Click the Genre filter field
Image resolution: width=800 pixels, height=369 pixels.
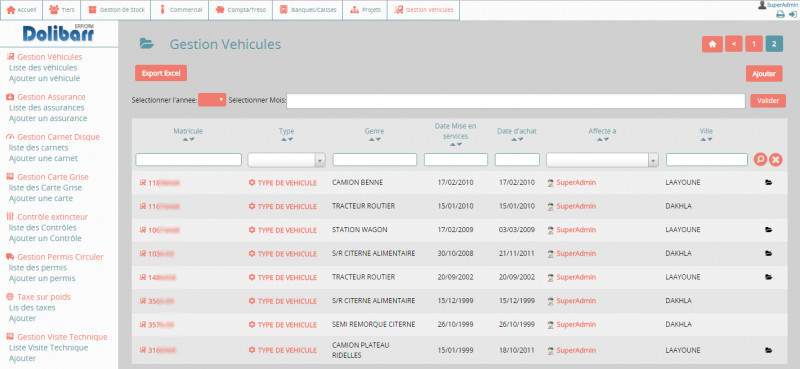374,160
